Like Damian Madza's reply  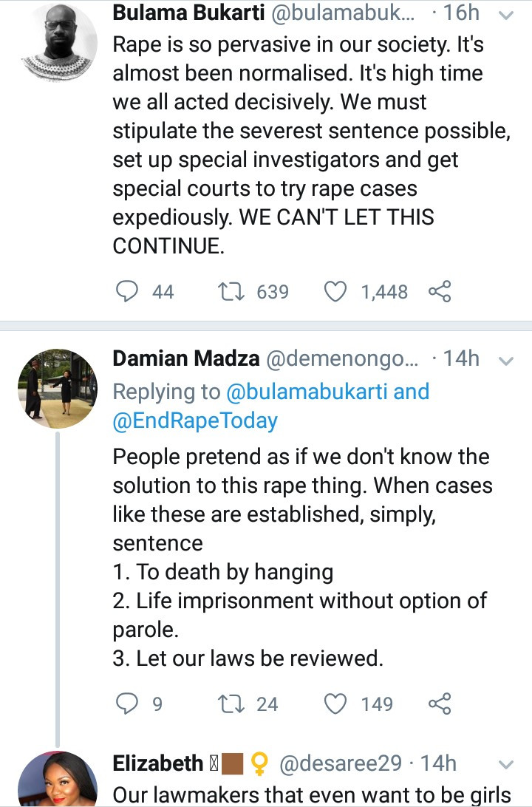337,704
